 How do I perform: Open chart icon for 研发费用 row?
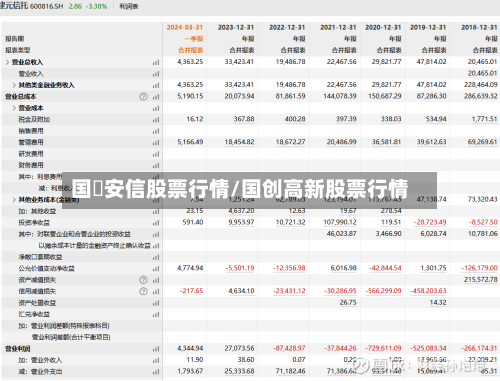[156, 154]
